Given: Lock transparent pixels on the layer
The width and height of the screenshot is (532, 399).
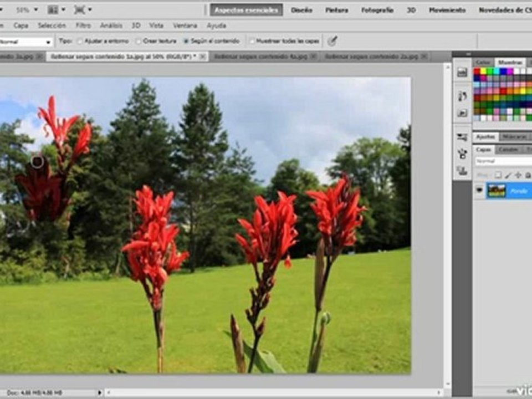Looking at the screenshot, I should point(498,175).
